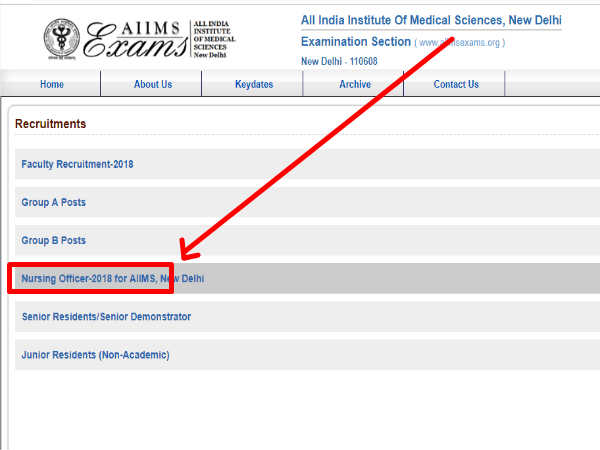Click the All India Institute heading
This screenshot has height=450, width=600.
click(431, 20)
